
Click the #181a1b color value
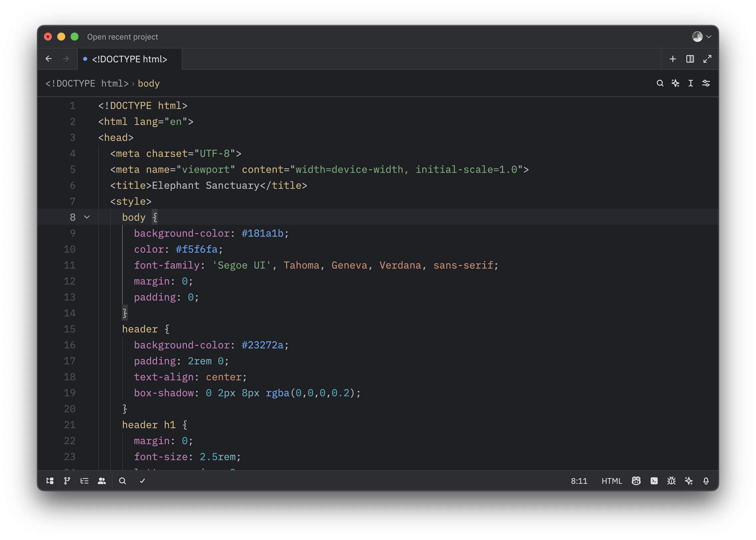pos(263,233)
